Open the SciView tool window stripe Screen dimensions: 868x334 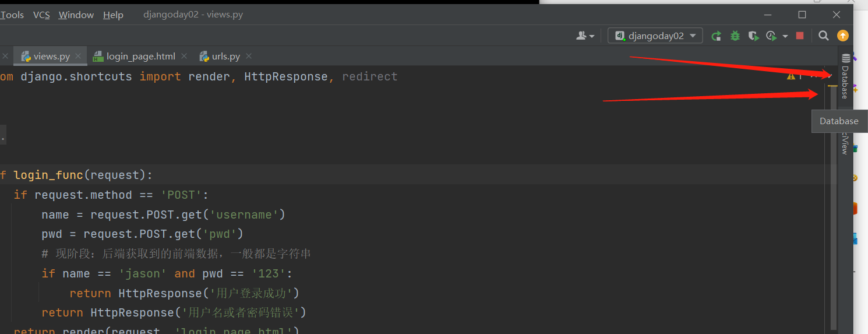[x=845, y=143]
